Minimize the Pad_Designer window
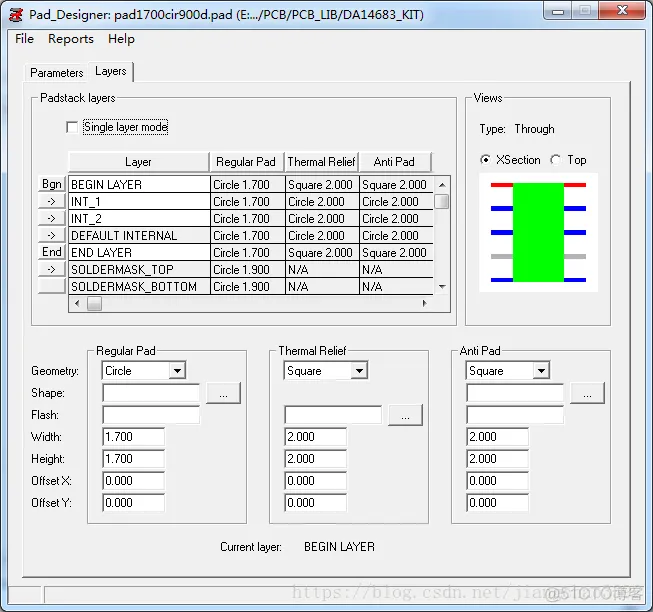 pyautogui.click(x=558, y=11)
